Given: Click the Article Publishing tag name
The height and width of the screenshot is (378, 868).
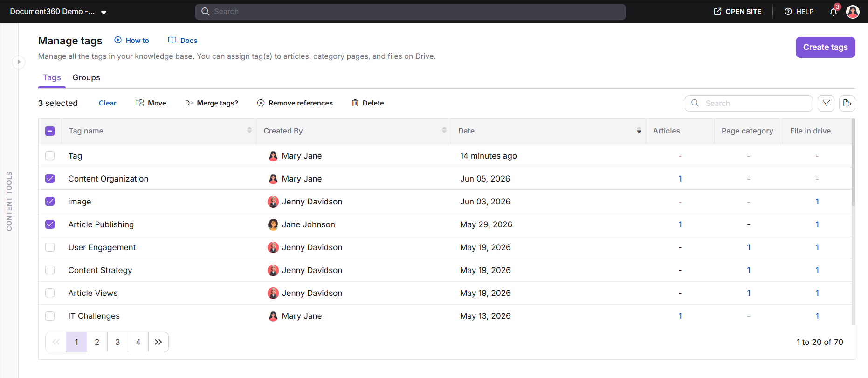Looking at the screenshot, I should click(101, 224).
